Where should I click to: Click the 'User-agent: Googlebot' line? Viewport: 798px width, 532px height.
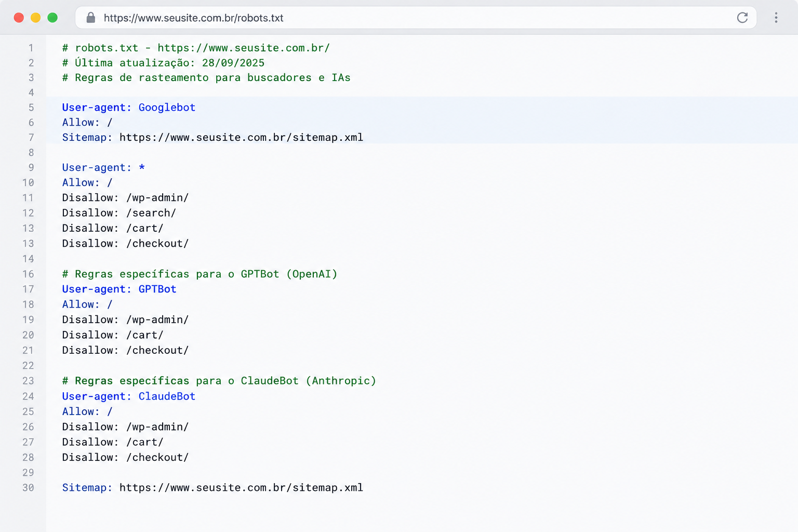129,108
